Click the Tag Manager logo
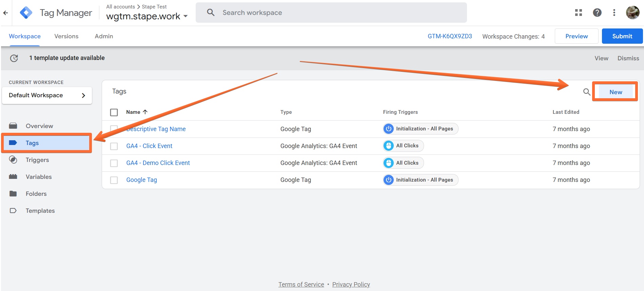Viewport: 644px width, 291px height. point(26,13)
